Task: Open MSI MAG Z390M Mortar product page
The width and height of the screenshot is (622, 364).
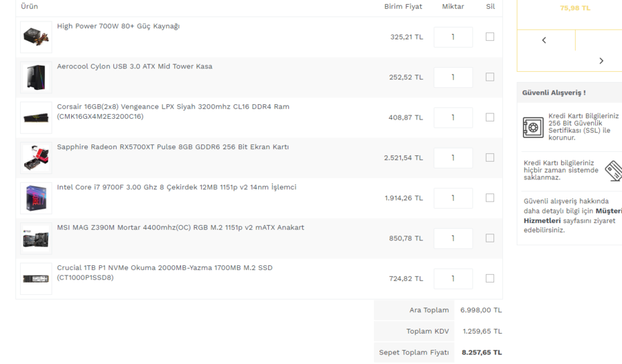Action: (180, 227)
